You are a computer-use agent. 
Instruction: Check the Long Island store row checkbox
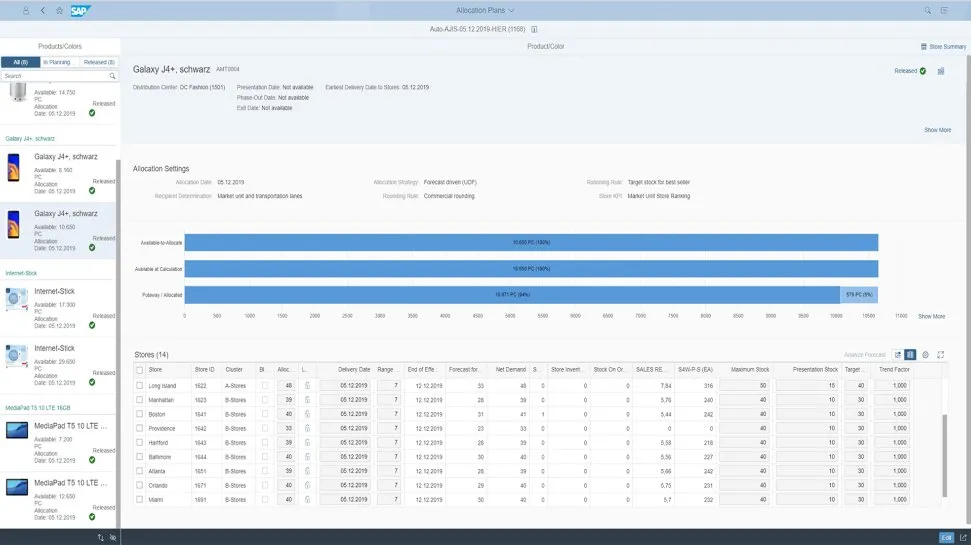point(140,385)
